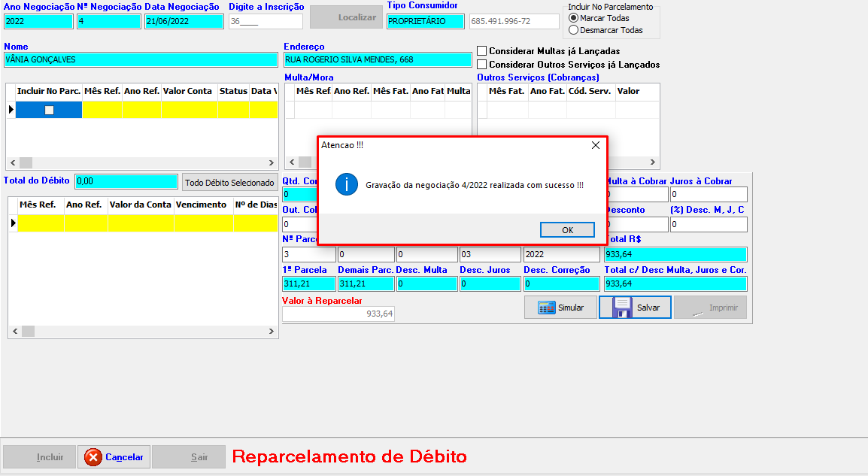
Task: Click Todo Débito Selecionado button
Action: pos(230,182)
